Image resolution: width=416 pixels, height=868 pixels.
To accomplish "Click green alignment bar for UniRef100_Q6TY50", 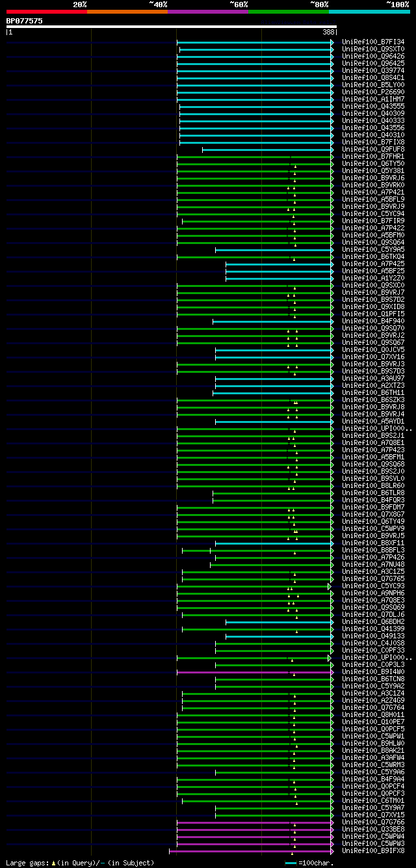I will [x=255, y=164].
